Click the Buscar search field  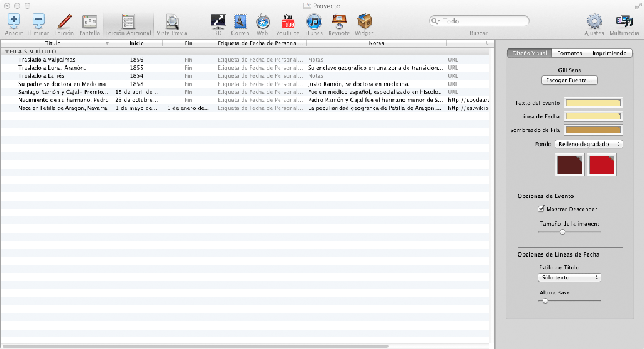point(479,21)
